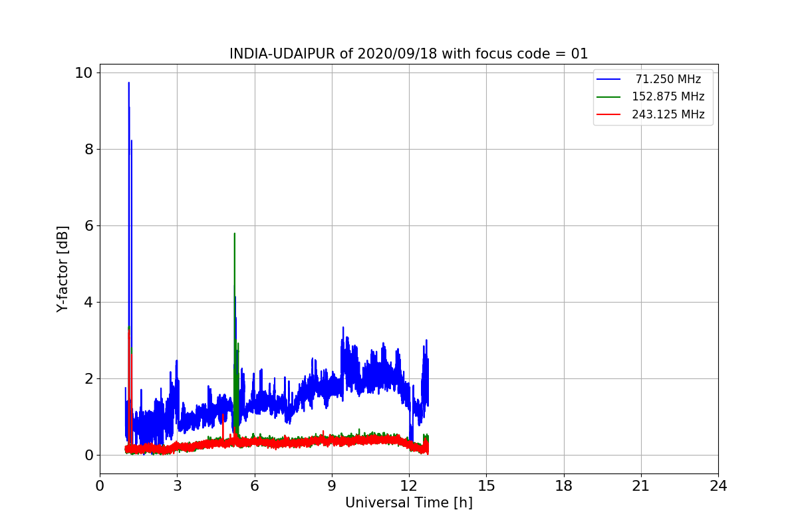Click the tallest blue peak near 10 dB
The height and width of the screenshot is (532, 798).
click(x=128, y=83)
